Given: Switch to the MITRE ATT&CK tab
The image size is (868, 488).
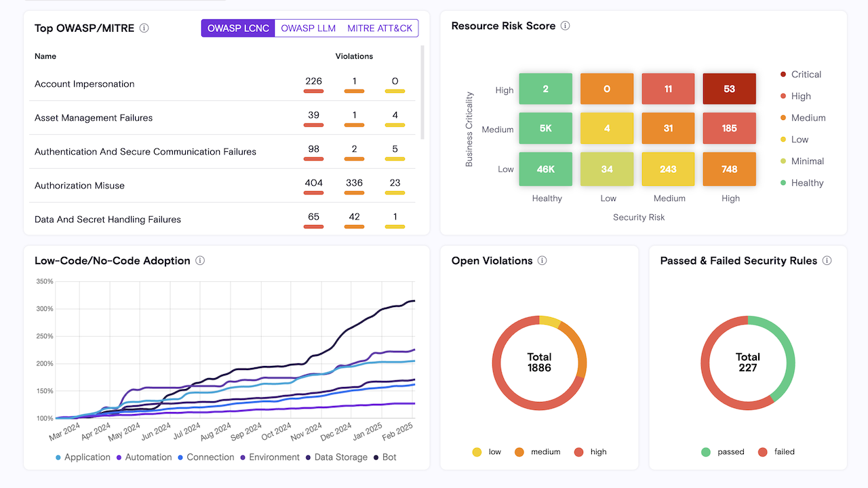Looking at the screenshot, I should point(380,28).
